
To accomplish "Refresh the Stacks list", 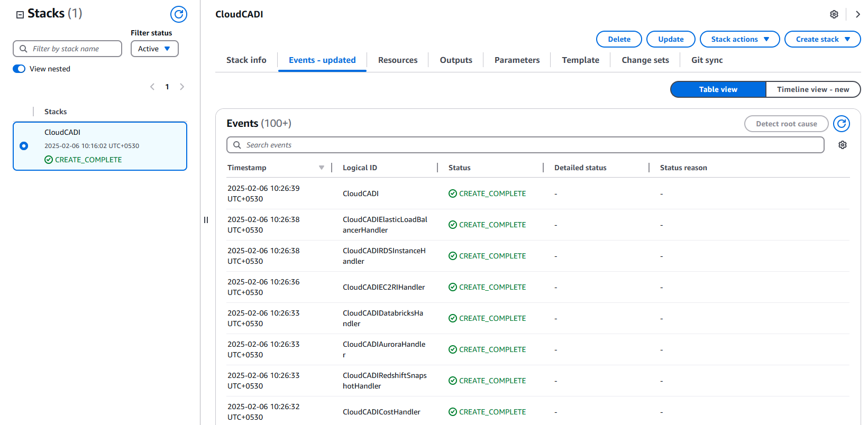I will point(179,14).
